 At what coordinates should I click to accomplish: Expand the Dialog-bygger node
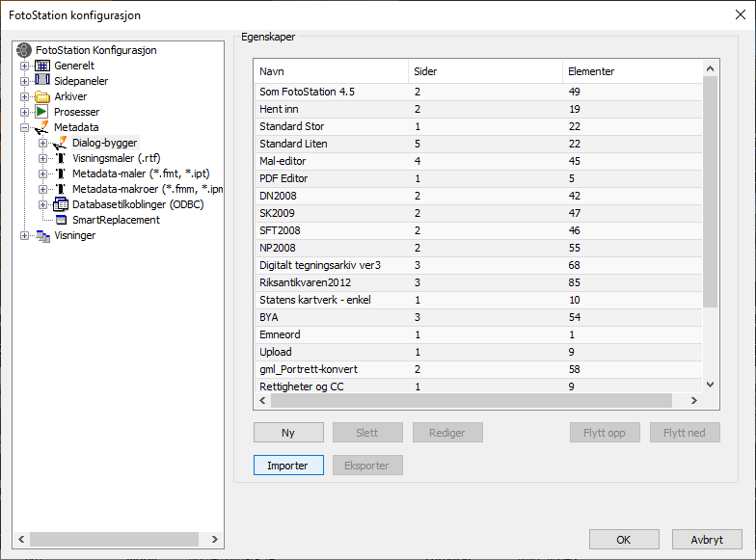(42, 143)
